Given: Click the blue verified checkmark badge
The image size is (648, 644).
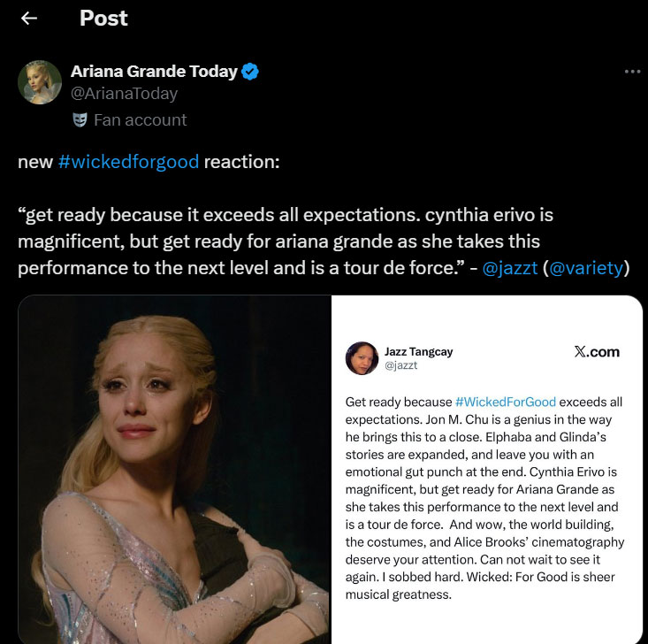Looking at the screenshot, I should 250,72.
